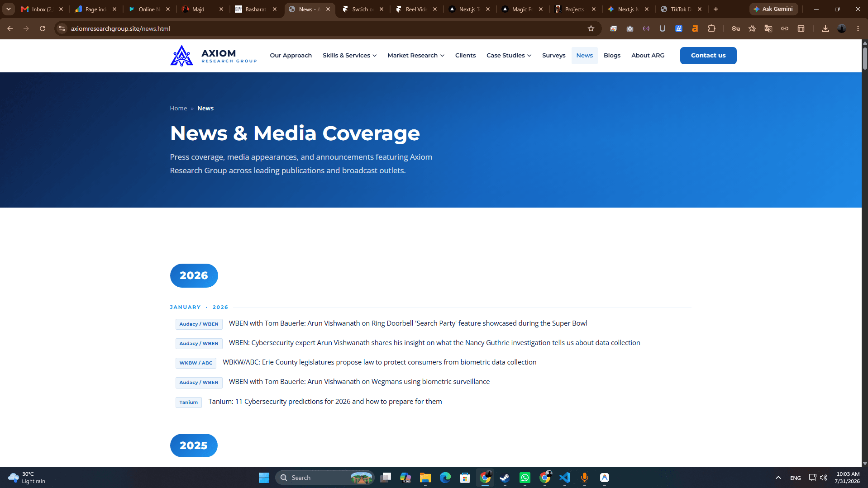Open the tab search dropdown arrow
The width and height of the screenshot is (868, 488).
pos(9,9)
